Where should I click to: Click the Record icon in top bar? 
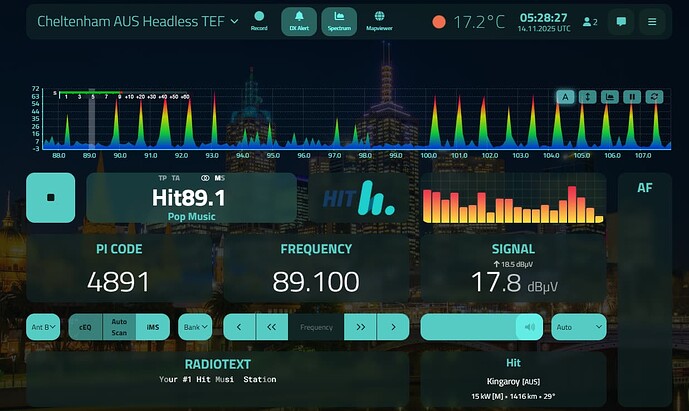pyautogui.click(x=259, y=21)
